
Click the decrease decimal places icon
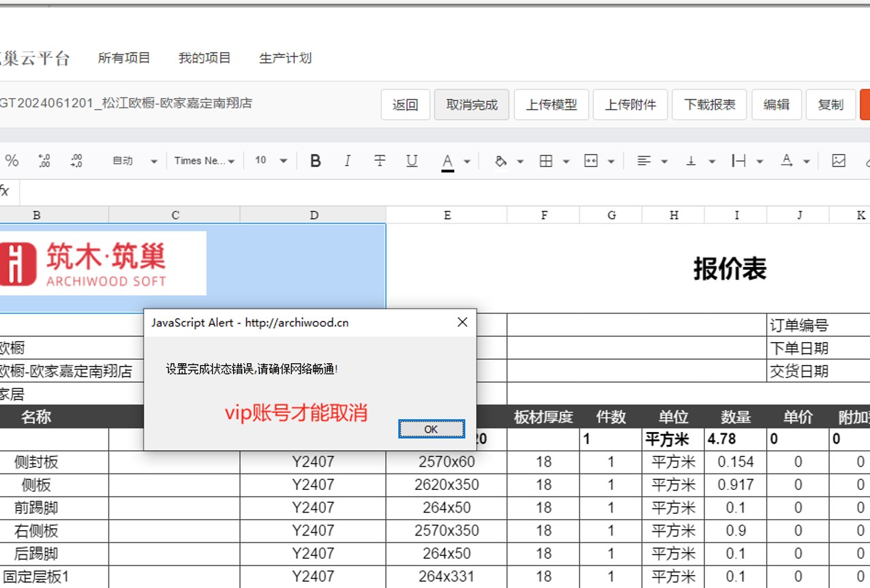[76, 160]
